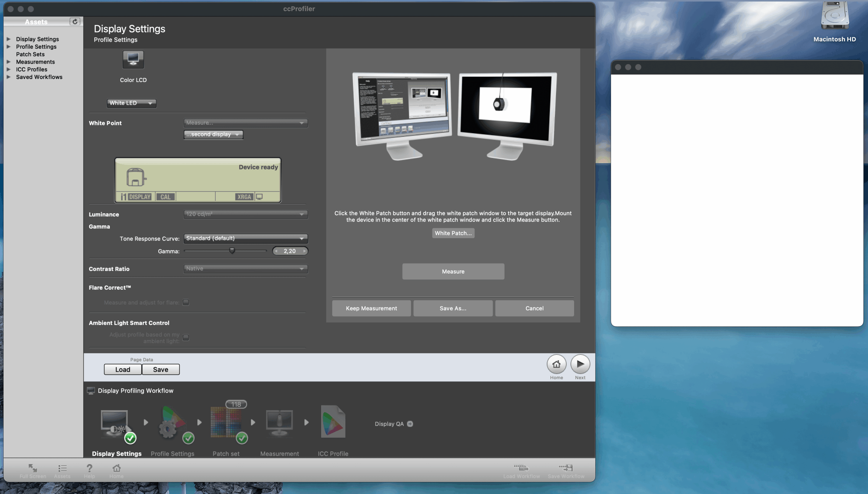Open the White LED backlight dropdown
Viewport: 868px width, 494px height.
pos(131,103)
